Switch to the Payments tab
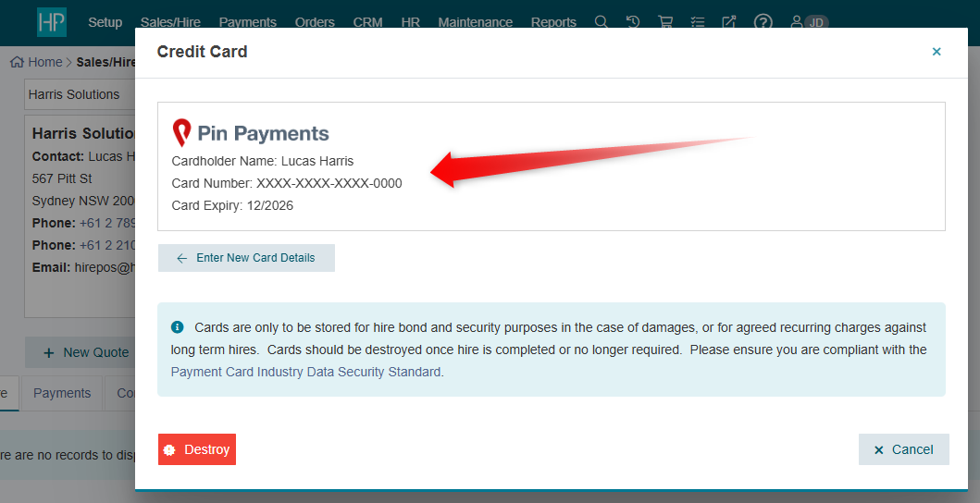The height and width of the screenshot is (503, 980). (x=62, y=393)
